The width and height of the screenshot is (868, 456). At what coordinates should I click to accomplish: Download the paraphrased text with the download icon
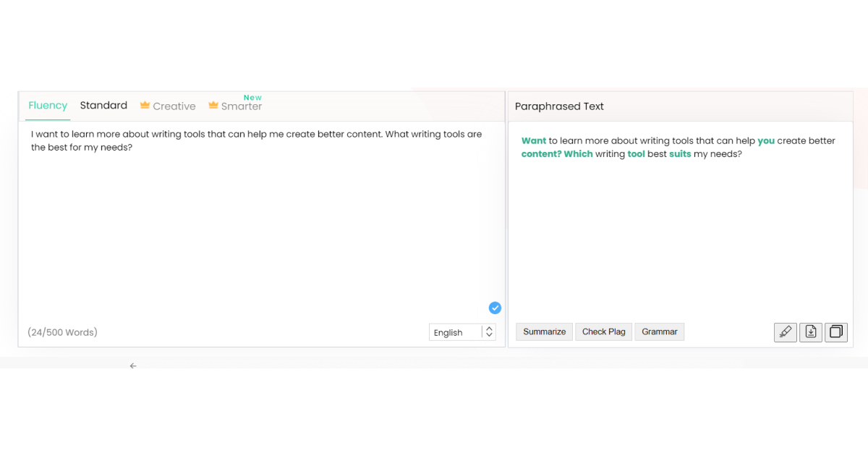(811, 332)
